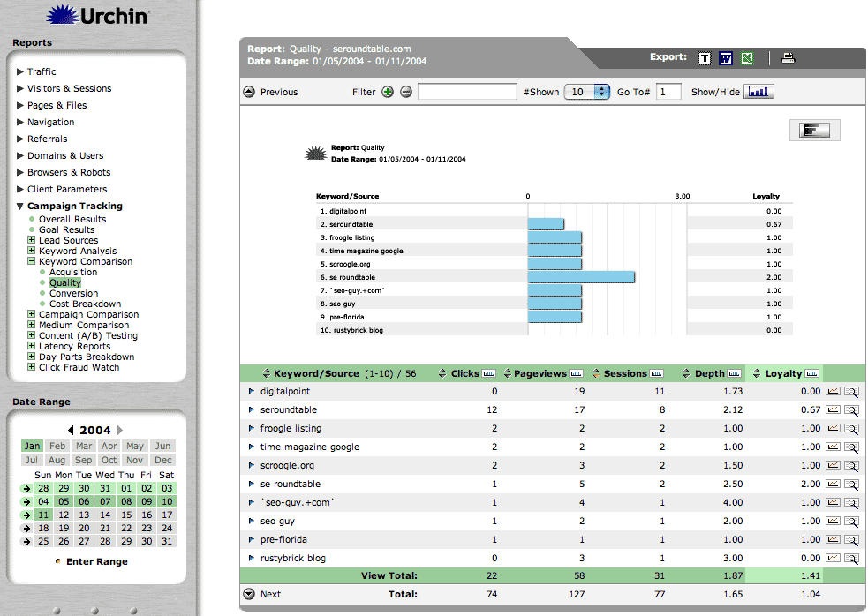Click the Previous link text
The height and width of the screenshot is (616, 868).
[279, 92]
